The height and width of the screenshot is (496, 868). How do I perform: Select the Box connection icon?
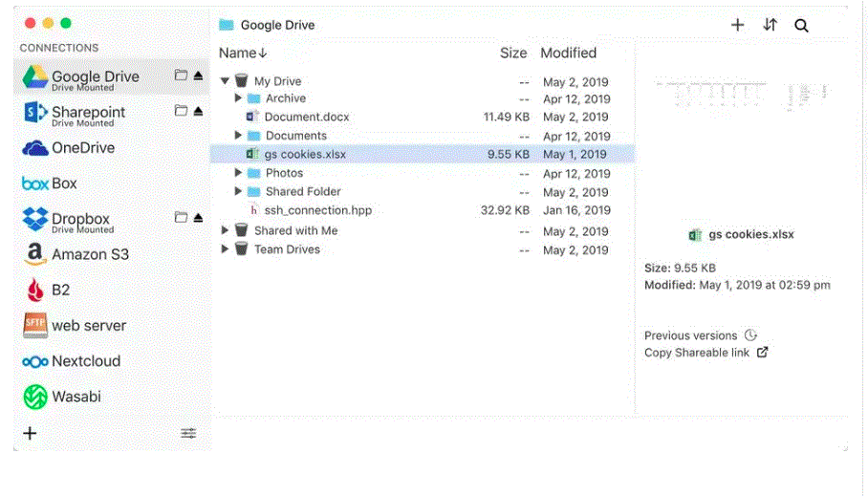34,183
